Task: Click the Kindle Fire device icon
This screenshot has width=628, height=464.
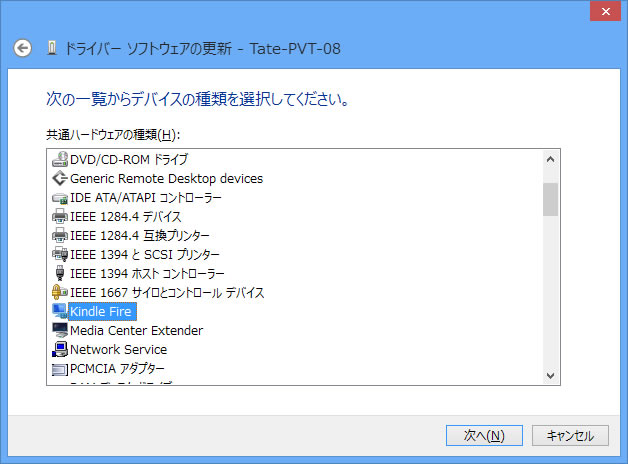Action: click(60, 311)
